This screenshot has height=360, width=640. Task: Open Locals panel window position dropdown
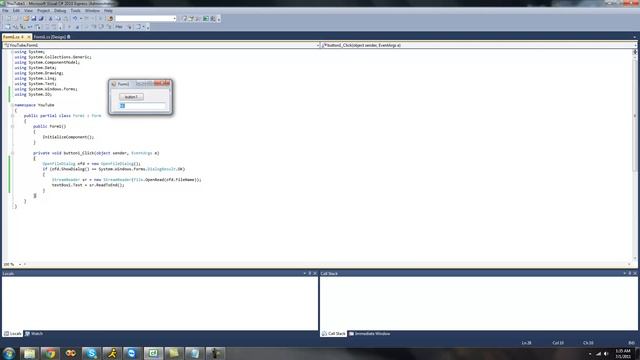[305, 273]
